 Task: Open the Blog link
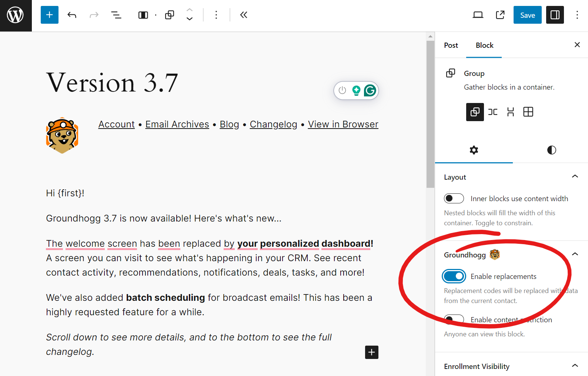coord(229,124)
